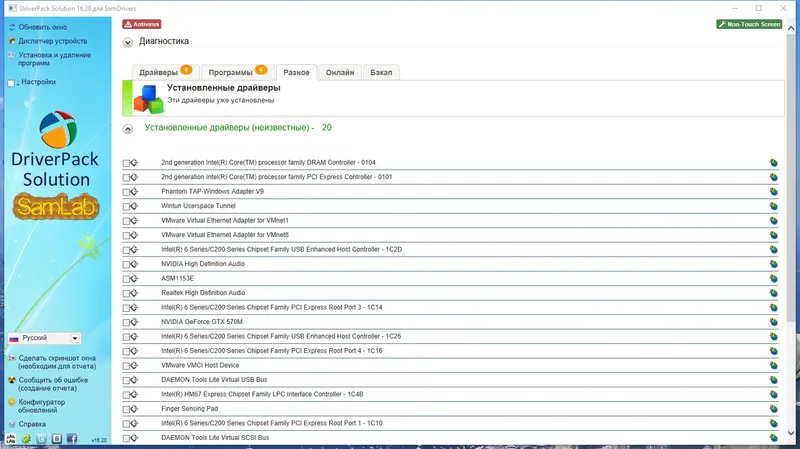800x449 pixels.
Task: Click the DAEMON Tools Lite Virtual SCSI Bus text
Action: pyautogui.click(x=215, y=438)
